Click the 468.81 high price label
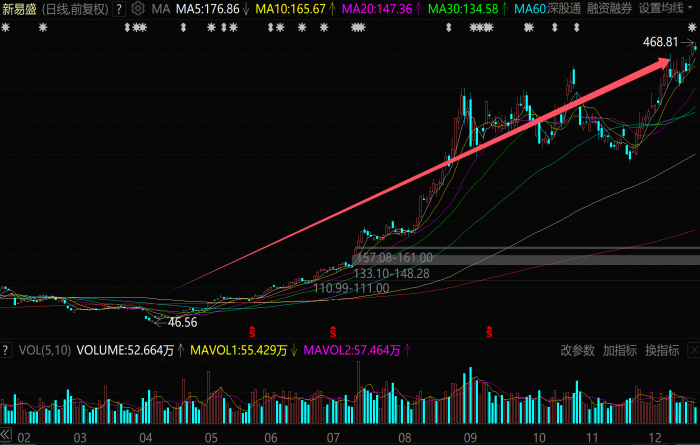This screenshot has height=445, width=700. click(x=659, y=44)
